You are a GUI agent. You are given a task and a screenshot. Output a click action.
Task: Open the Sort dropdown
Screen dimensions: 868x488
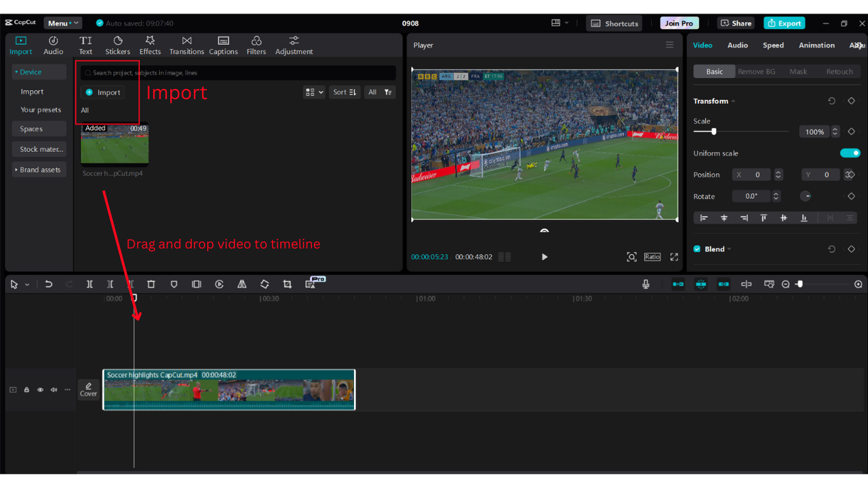pos(344,92)
